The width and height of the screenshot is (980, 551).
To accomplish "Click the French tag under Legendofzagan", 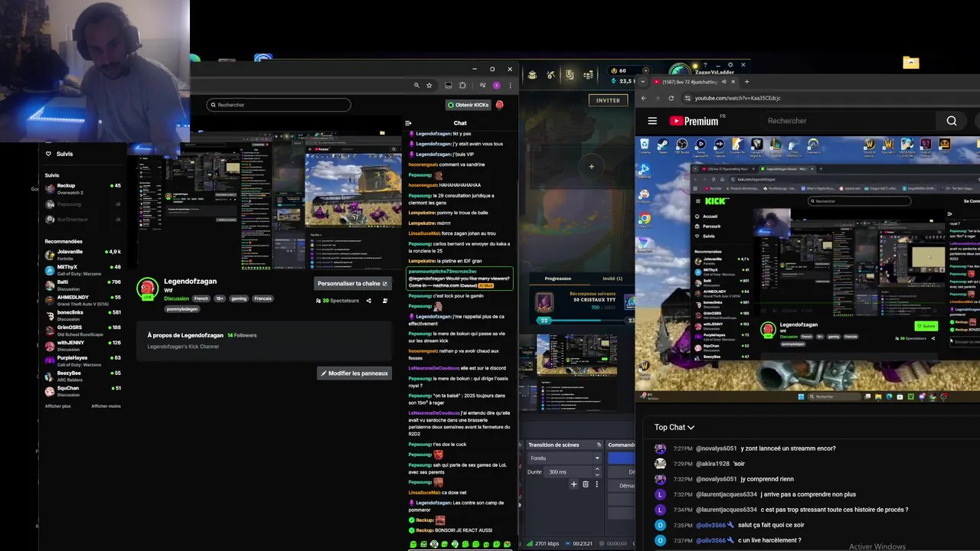I will 201,298.
